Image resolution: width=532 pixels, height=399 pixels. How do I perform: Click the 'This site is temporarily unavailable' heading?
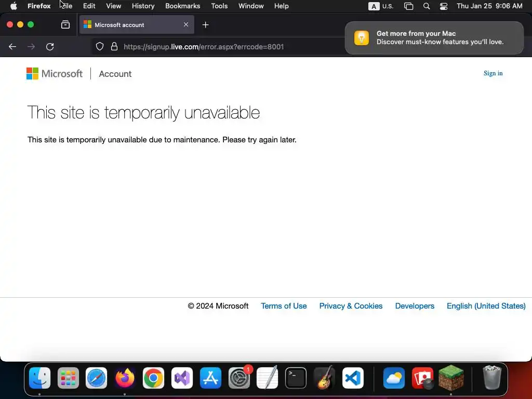143,113
